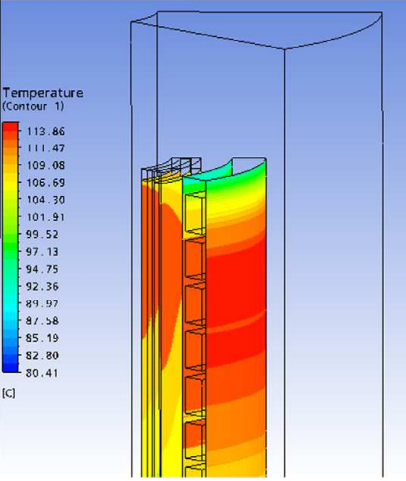The height and width of the screenshot is (481, 406).
Task: Click the green band of the color legend
Action: pyautogui.click(x=10, y=247)
